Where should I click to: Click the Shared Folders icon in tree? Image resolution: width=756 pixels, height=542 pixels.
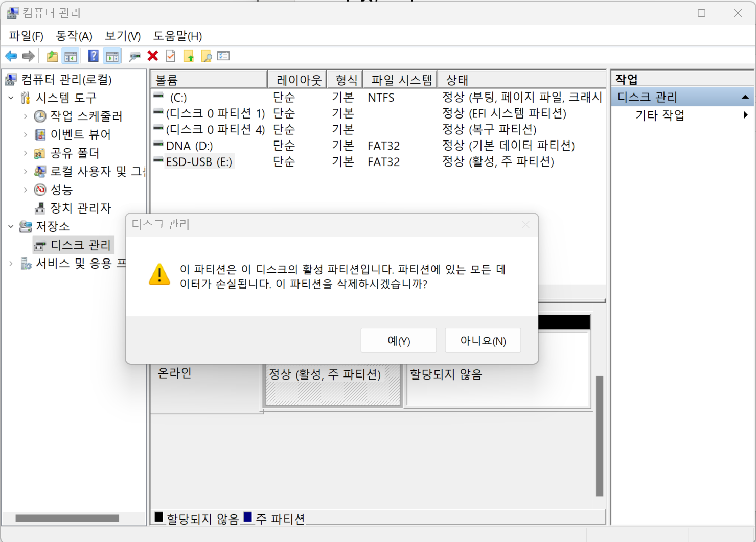[x=39, y=153]
